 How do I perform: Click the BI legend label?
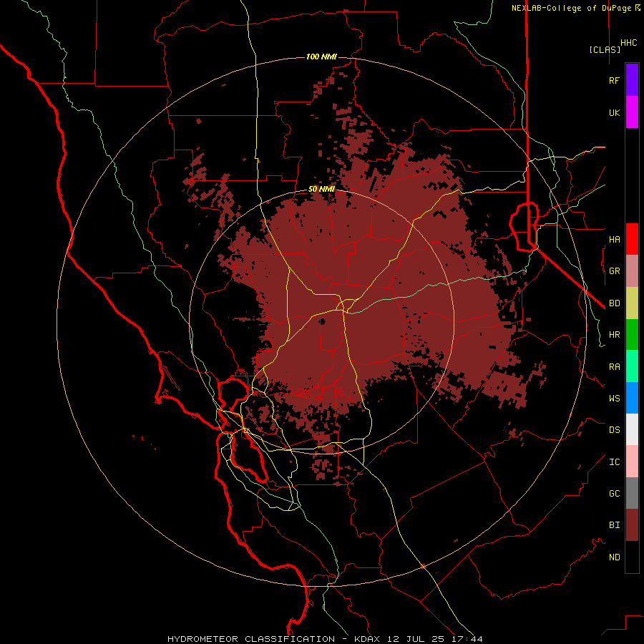(x=614, y=525)
